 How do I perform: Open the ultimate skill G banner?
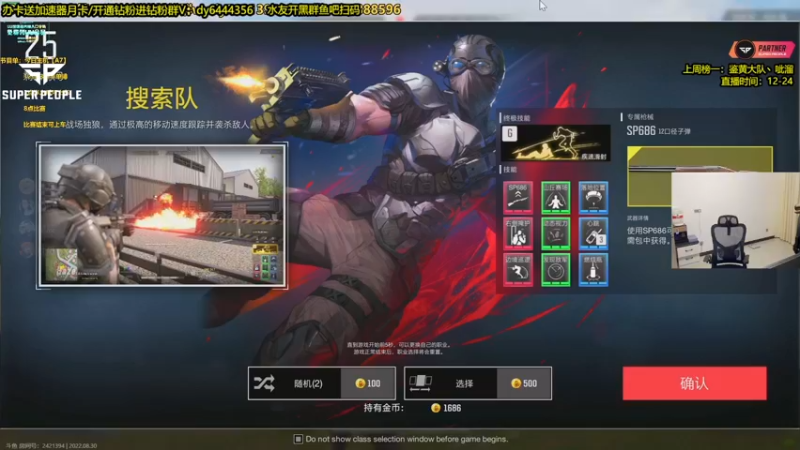556,143
